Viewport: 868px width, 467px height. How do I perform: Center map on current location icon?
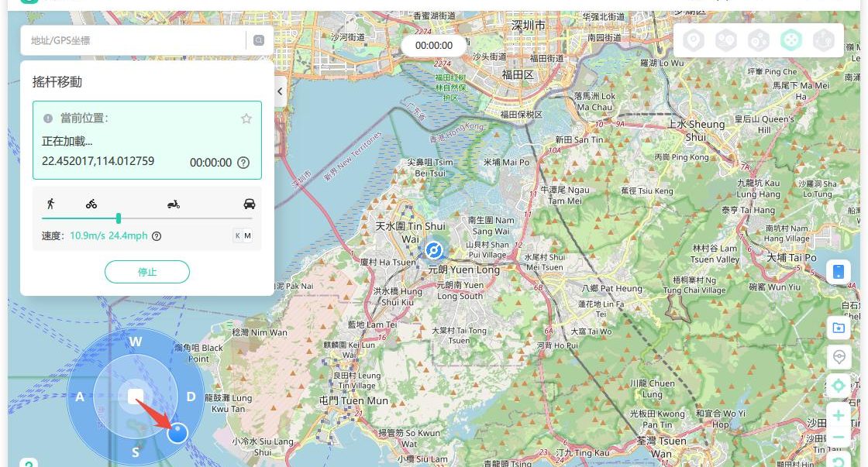(x=838, y=385)
